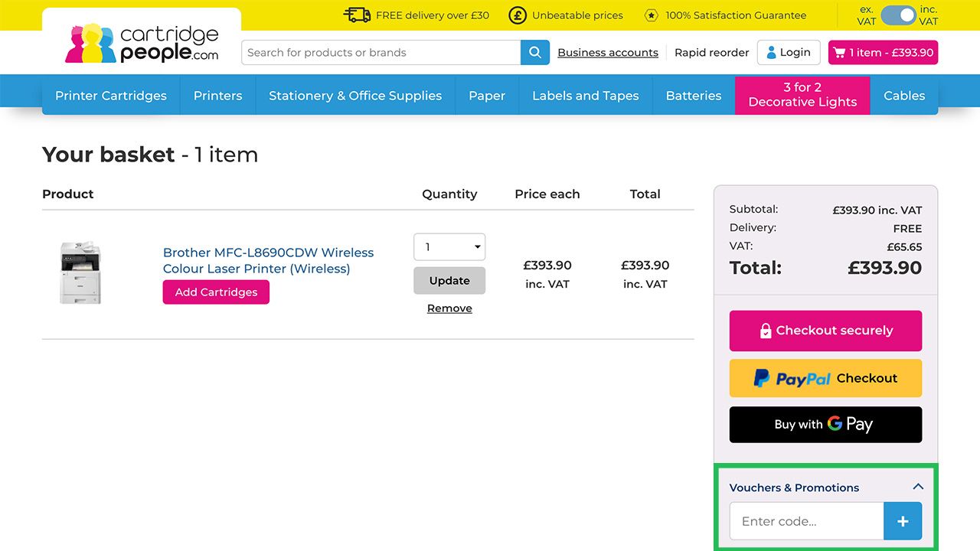Open the Labels and Tapes menu
980x551 pixels.
(586, 96)
